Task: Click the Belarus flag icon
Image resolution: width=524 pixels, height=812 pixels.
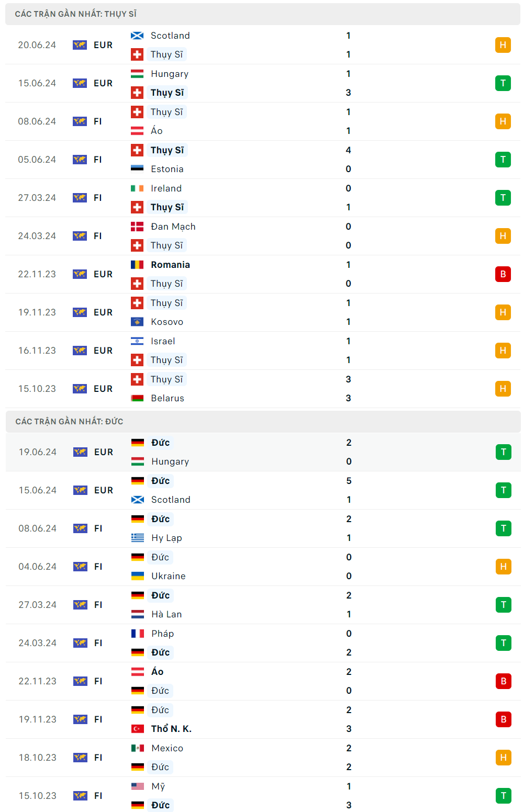Action: point(137,398)
